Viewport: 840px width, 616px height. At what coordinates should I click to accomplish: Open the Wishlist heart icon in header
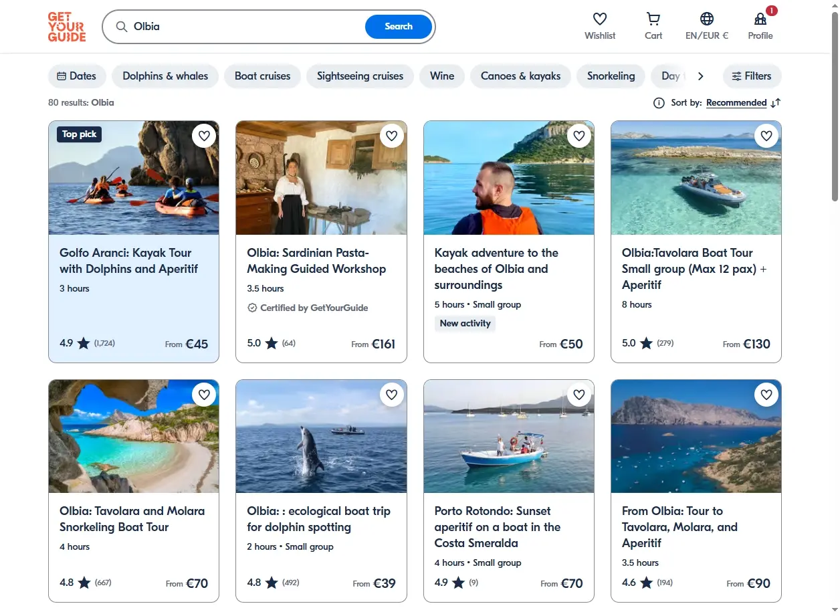point(600,19)
